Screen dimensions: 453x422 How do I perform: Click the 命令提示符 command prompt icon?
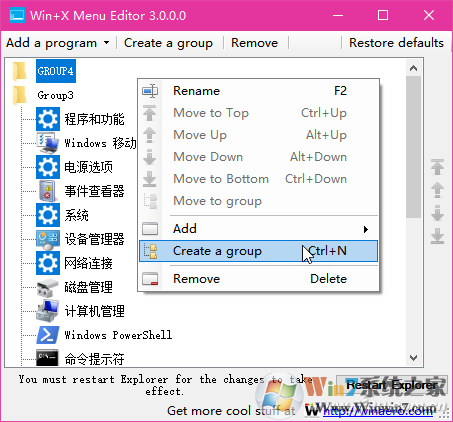[x=47, y=358]
